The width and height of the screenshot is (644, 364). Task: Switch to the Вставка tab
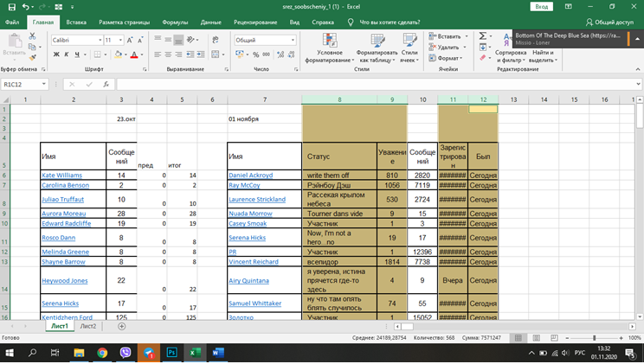tap(76, 22)
